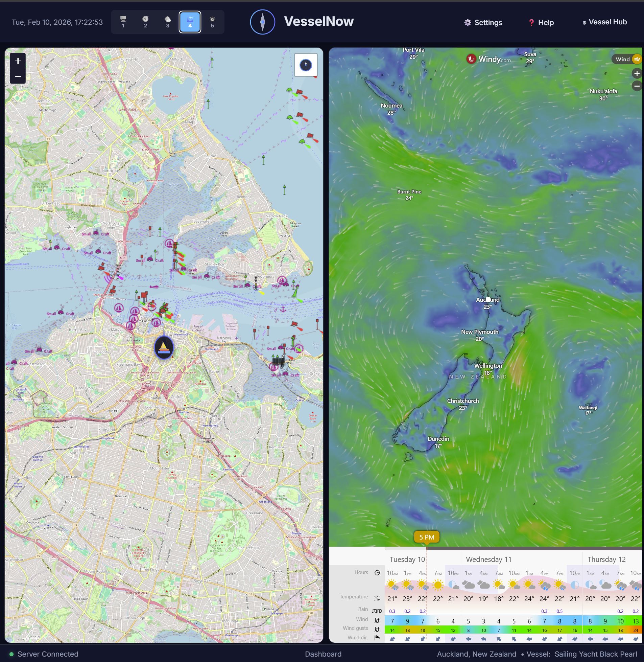Screen dimensions: 644x662
Task: Click the Server Connected status indicator
Action: 44,654
